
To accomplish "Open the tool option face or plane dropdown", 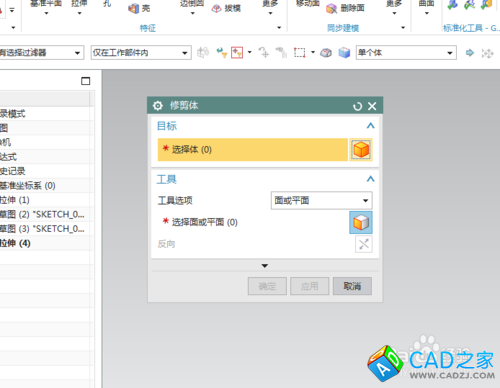I will tap(321, 200).
